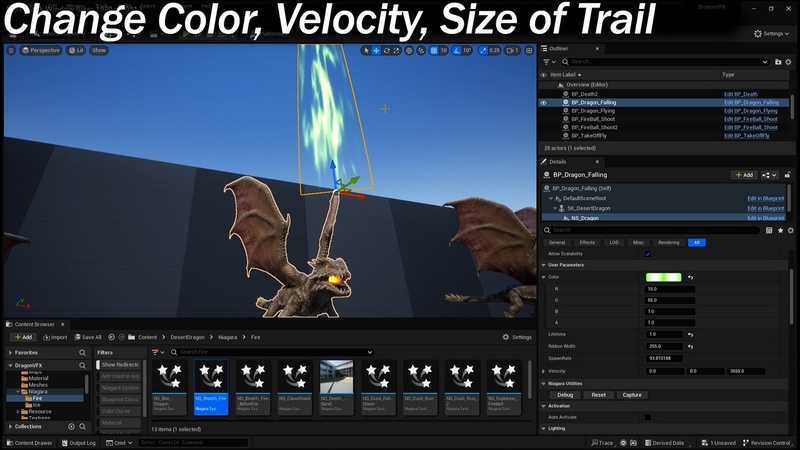Open the Perspective viewport dropdown
This screenshot has width=800, height=450.
[40, 50]
